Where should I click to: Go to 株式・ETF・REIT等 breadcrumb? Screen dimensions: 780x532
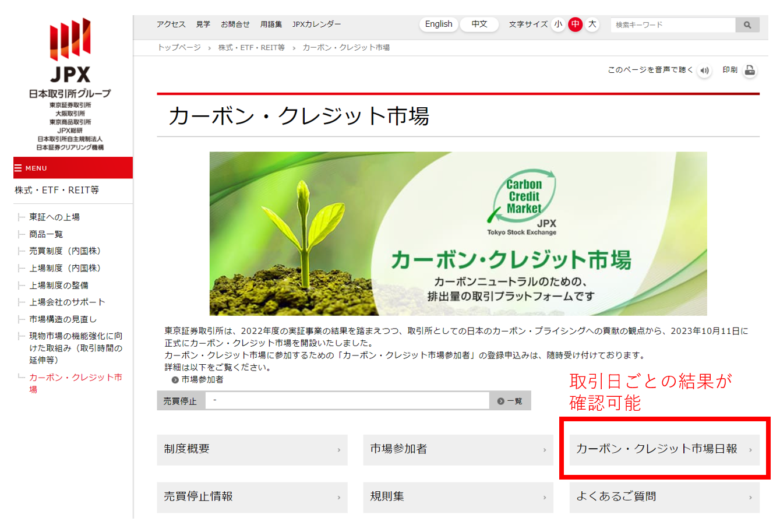(x=252, y=47)
